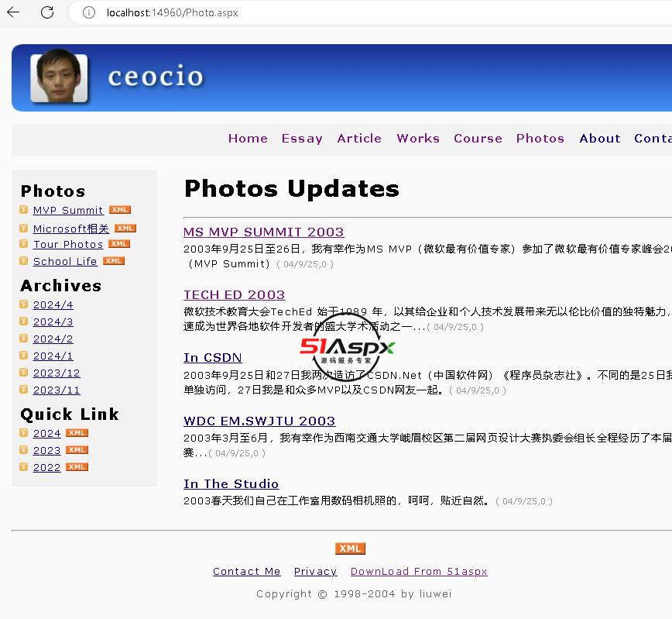Open the Course navigation item
Viewport: 672px width, 619px height.
478,138
